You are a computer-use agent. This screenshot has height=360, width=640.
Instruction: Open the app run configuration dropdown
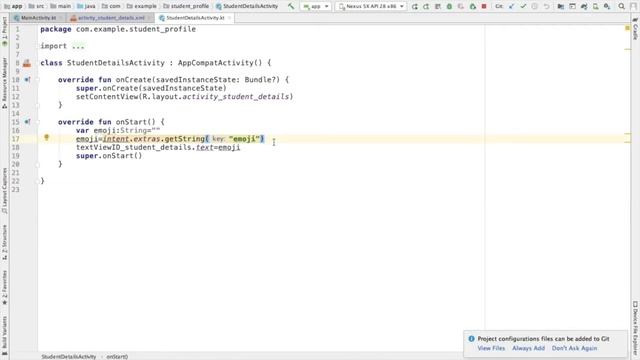tap(316, 7)
